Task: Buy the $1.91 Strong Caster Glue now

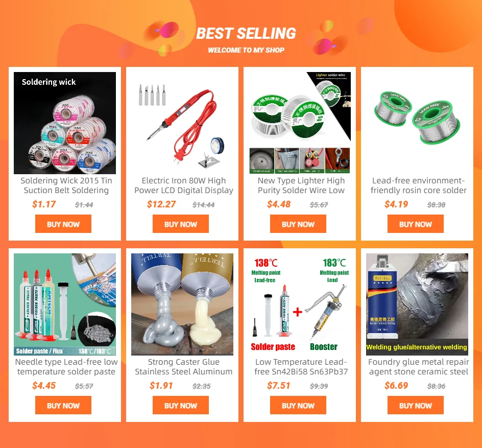Action: (x=181, y=405)
